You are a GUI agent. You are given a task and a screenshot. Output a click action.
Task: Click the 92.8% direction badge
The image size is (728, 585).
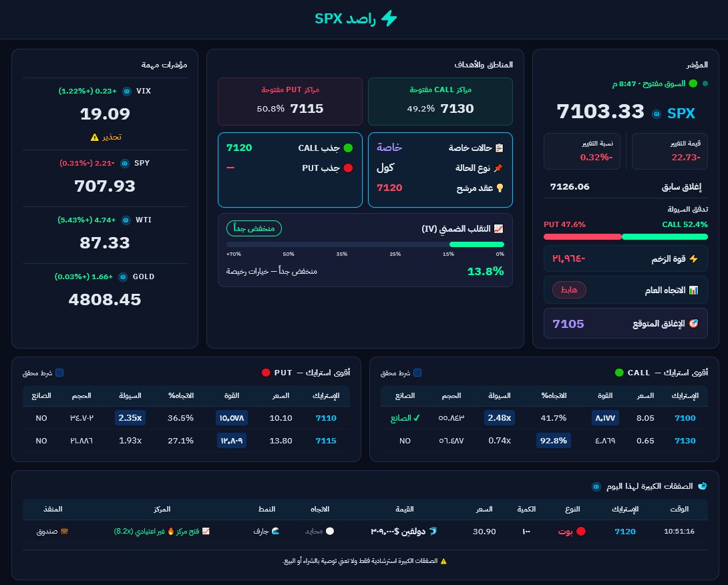[x=554, y=441]
